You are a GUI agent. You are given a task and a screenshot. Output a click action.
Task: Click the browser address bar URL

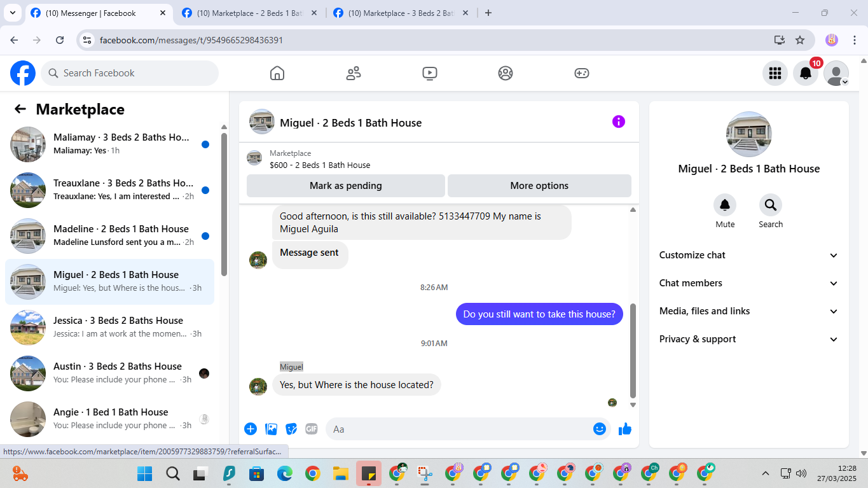tap(191, 40)
